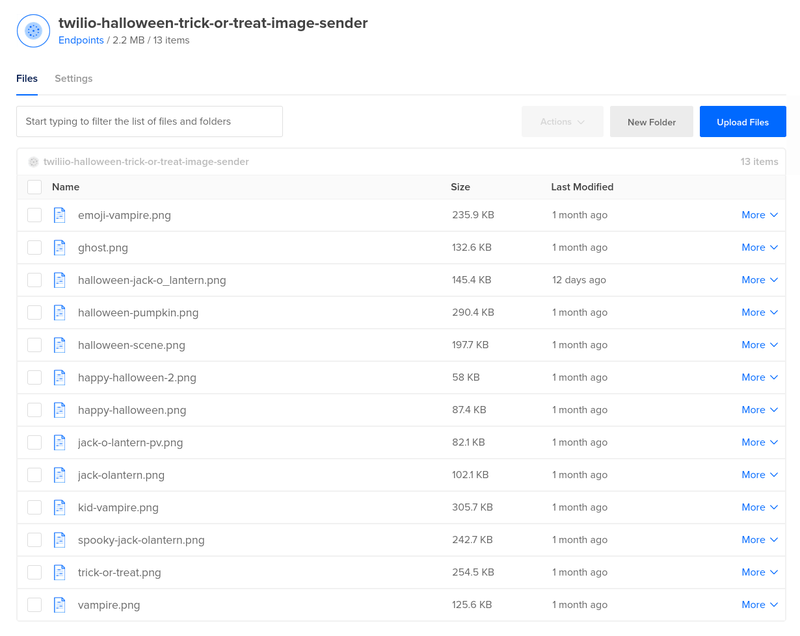Check the box for happy-halloween-2.png
800x636 pixels.
pyautogui.click(x=34, y=377)
